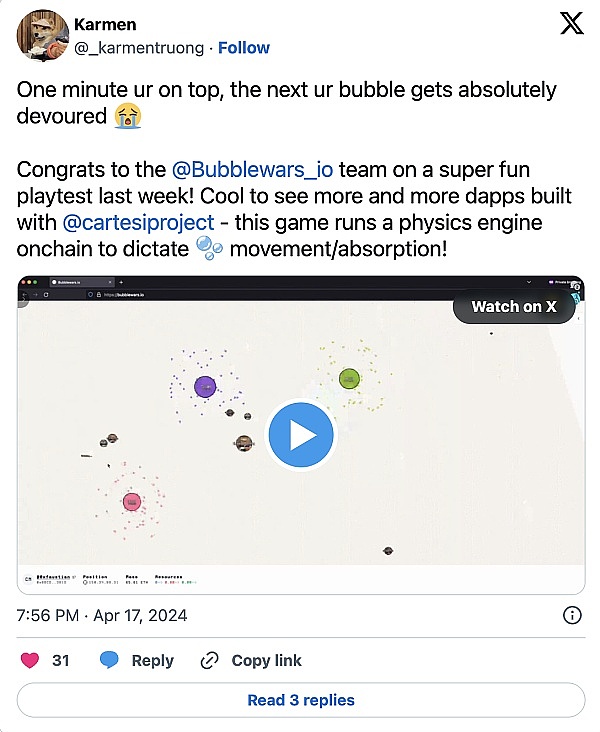Viewport: 600px width, 732px height.
Task: Click the green bubble in video
Action: click(349, 378)
